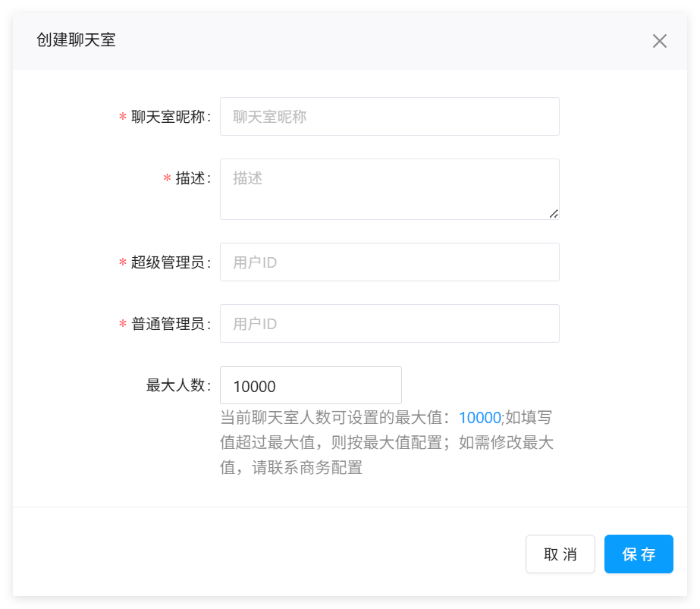This screenshot has width=700, height=609.
Task: Focus the 描述 text area
Action: pyautogui.click(x=389, y=189)
